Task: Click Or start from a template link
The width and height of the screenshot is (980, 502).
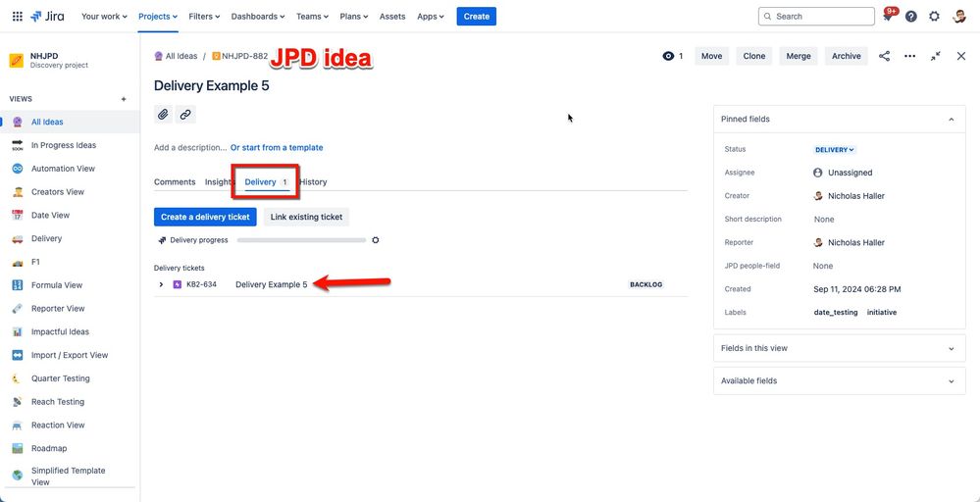Action: [277, 148]
